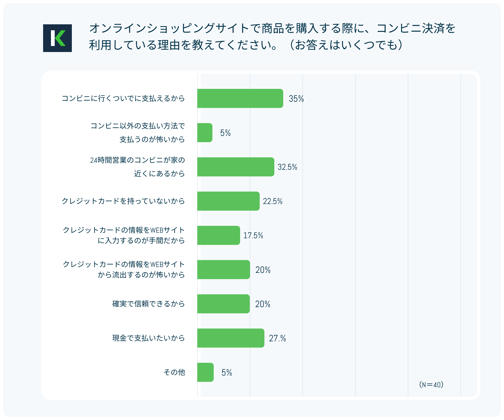Click the 32.5% value label
The image size is (504, 420).
[287, 167]
